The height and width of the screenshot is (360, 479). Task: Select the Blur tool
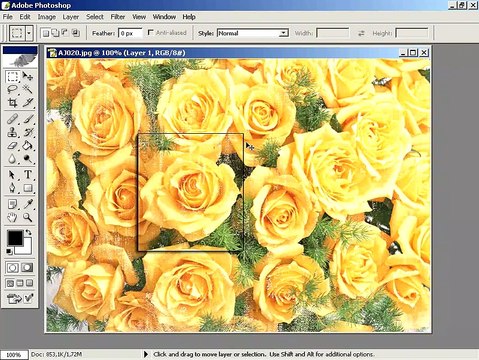12,159
